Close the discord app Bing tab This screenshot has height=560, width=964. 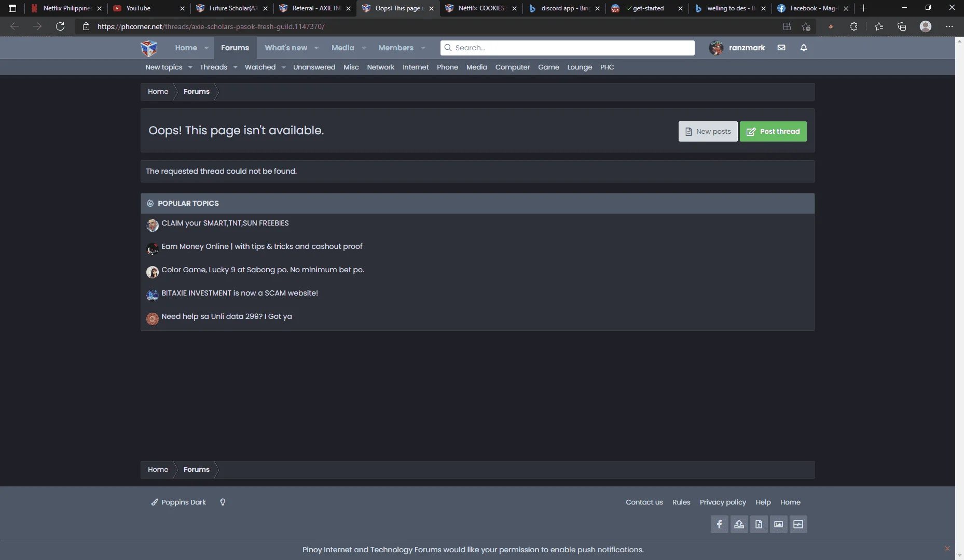(597, 8)
